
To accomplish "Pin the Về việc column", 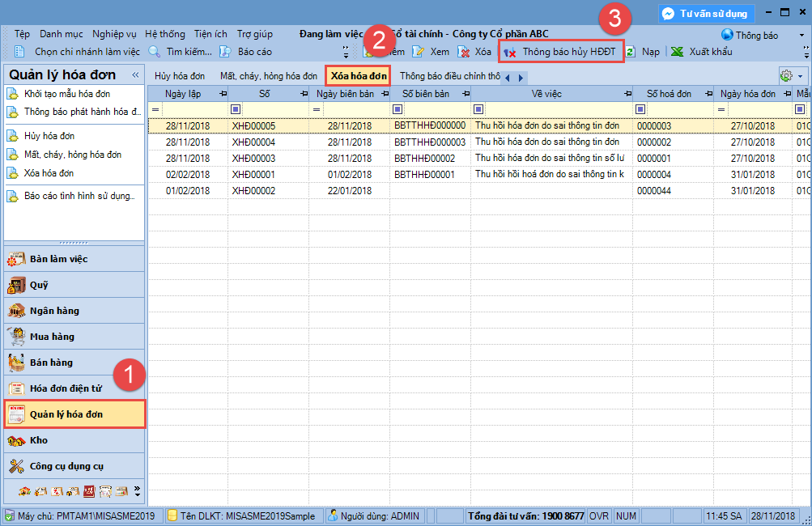I will [x=627, y=94].
